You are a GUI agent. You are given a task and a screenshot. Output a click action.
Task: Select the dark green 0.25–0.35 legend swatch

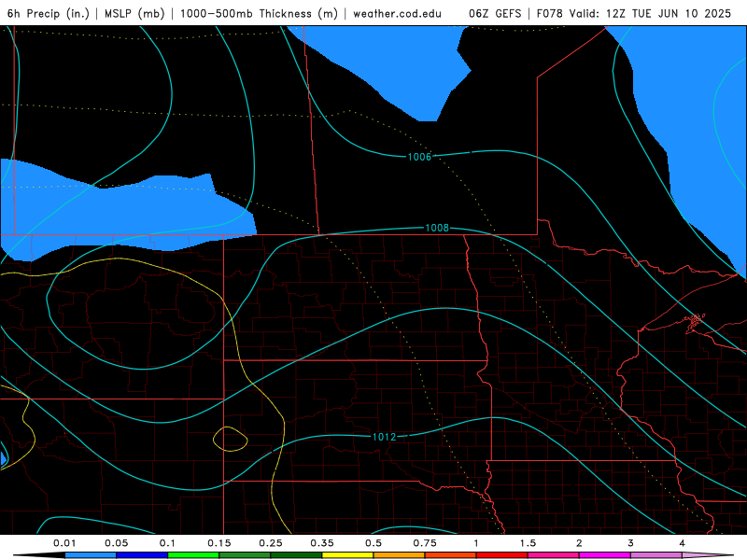[296, 555]
